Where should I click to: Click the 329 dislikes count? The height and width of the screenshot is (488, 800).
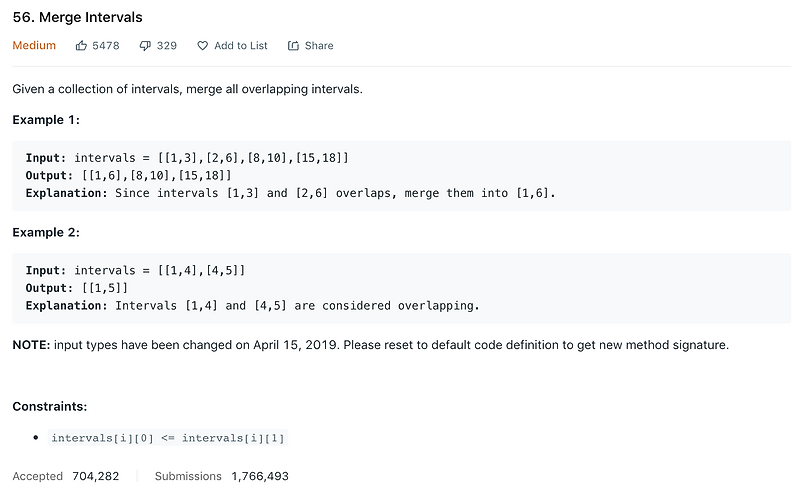coord(167,46)
